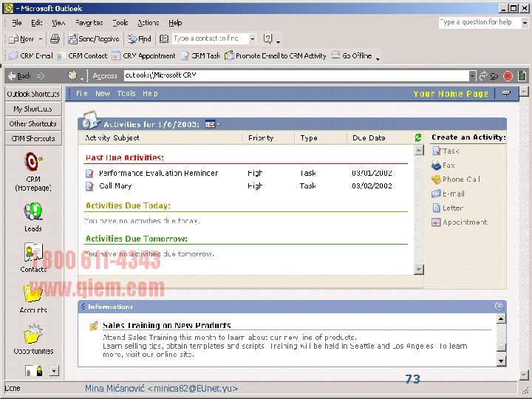Click the New mail item button
Viewport: 532px width, 399px height.
point(21,39)
